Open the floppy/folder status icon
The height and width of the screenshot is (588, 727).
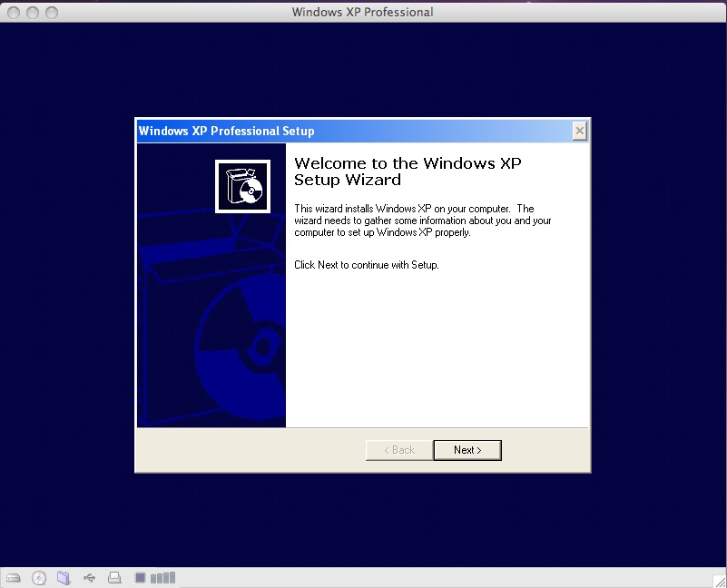(x=63, y=577)
